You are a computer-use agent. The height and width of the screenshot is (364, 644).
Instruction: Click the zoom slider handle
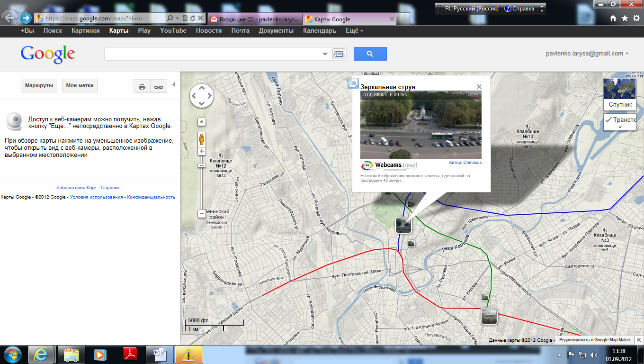tap(201, 165)
